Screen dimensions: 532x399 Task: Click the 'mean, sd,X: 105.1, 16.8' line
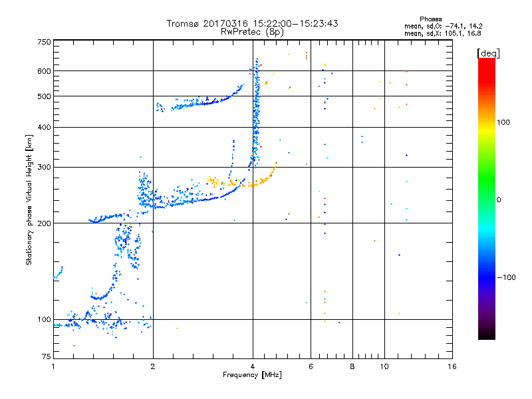[x=442, y=33]
